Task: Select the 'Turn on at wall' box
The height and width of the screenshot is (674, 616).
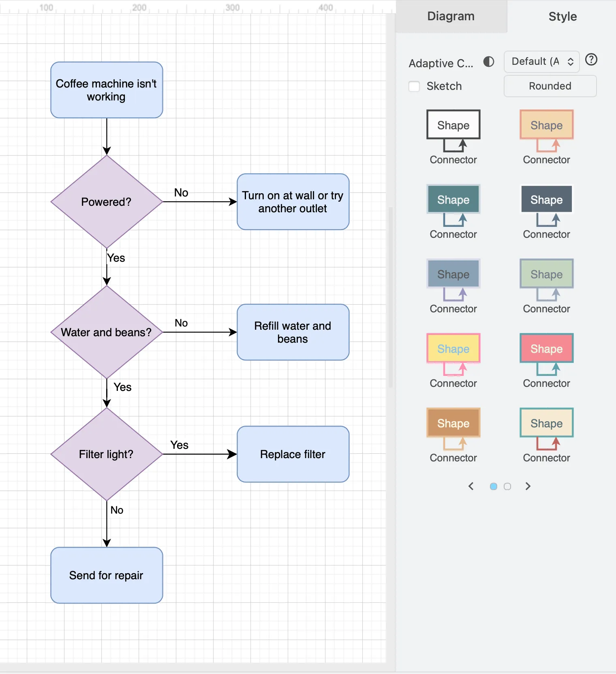Action: click(293, 202)
